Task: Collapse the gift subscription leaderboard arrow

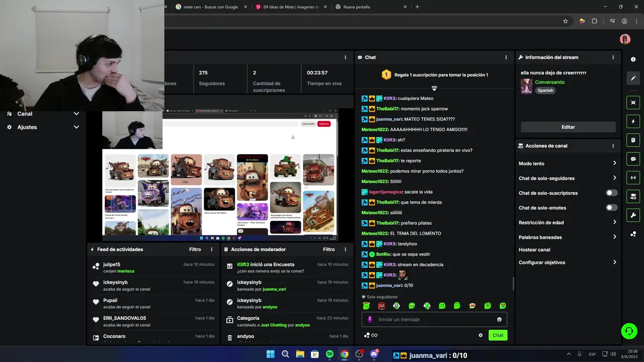Action: click(x=434, y=88)
